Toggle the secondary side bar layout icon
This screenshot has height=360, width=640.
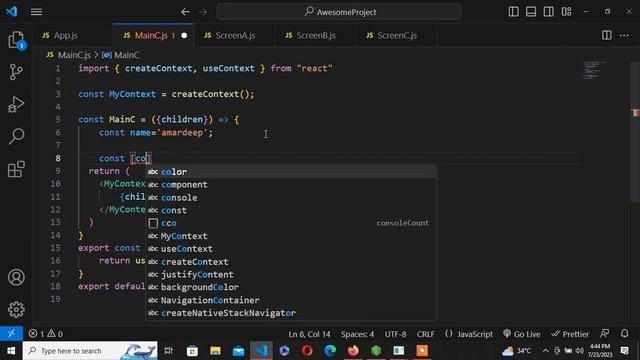549,11
